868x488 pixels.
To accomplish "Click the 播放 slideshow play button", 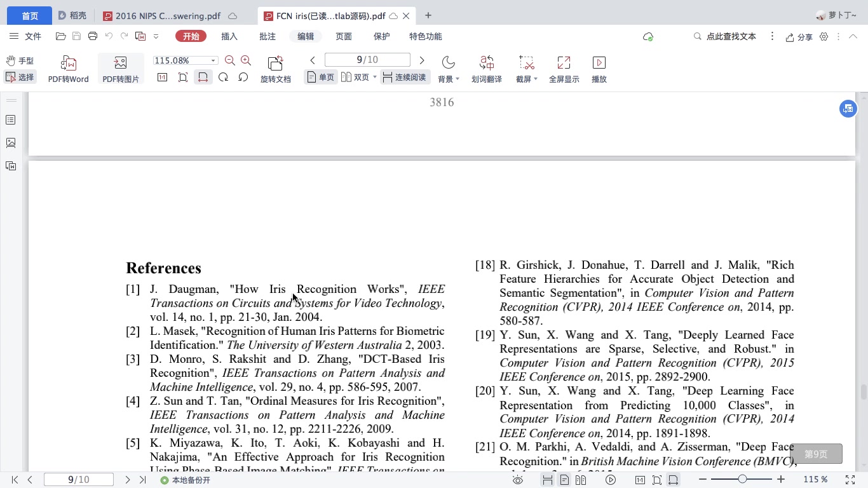I will [x=599, y=69].
